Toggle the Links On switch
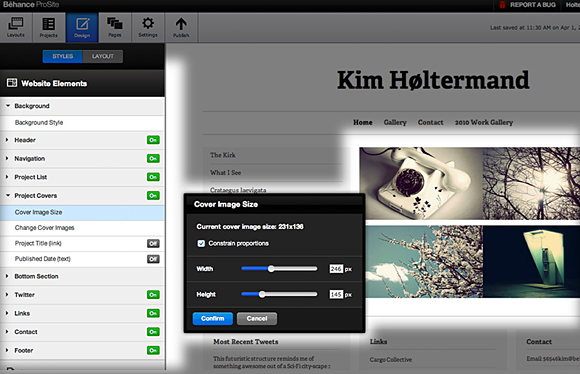This screenshot has width=580, height=374. coord(153,313)
